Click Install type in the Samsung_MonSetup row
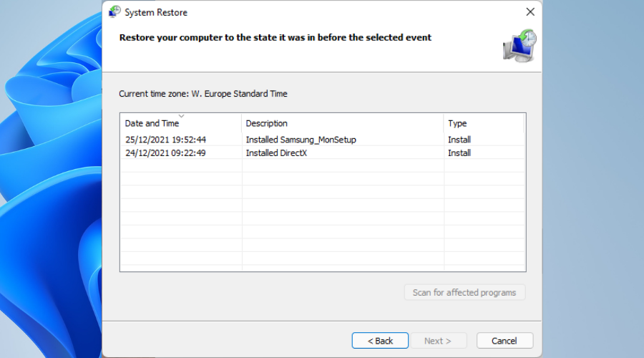The height and width of the screenshot is (358, 644). [x=459, y=140]
